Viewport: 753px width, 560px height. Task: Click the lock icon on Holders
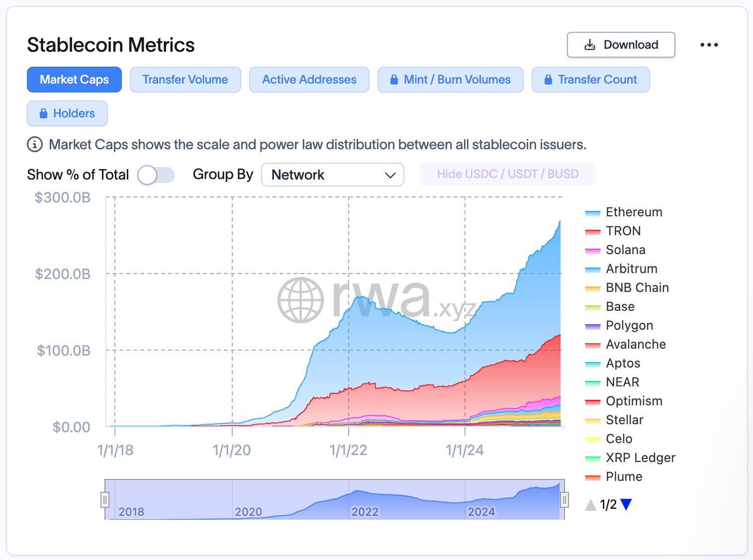[x=44, y=113]
